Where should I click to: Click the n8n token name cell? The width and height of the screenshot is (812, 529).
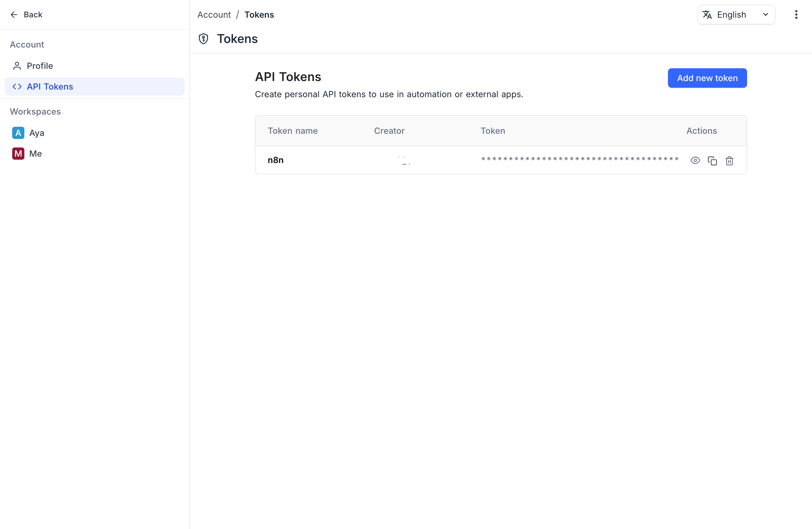275,160
